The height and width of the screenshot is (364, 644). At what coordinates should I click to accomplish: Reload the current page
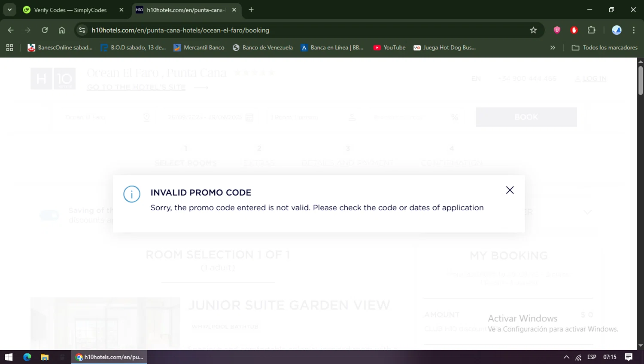pyautogui.click(x=45, y=30)
